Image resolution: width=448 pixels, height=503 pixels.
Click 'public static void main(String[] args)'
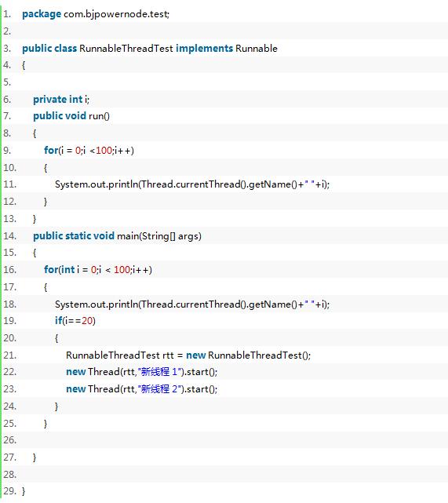[x=117, y=236]
